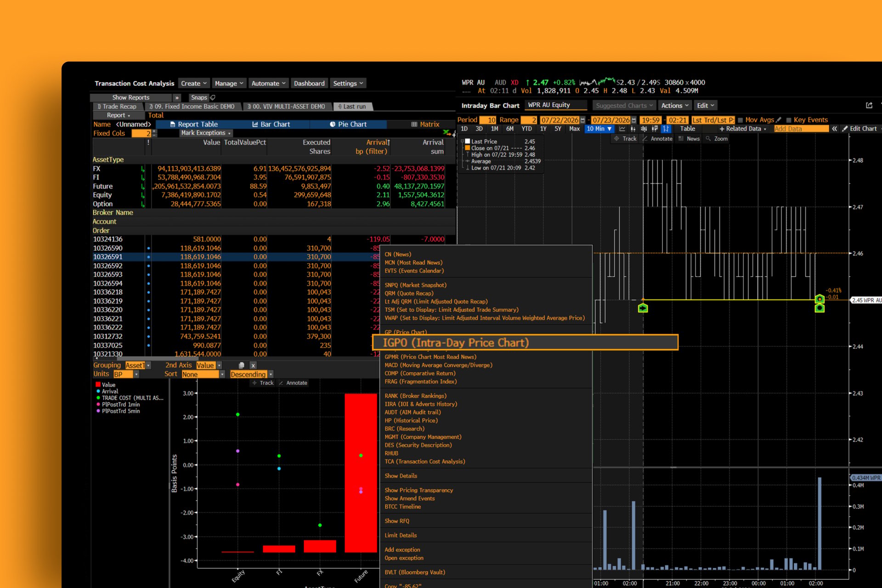Image resolution: width=882 pixels, height=588 pixels.
Task: Click the share/export icon in chart header
Action: (x=869, y=105)
